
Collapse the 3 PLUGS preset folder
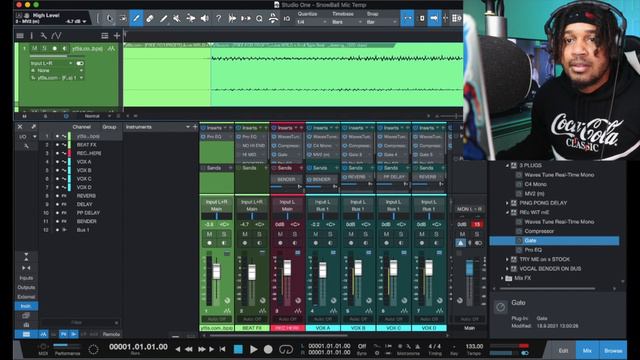click(x=507, y=165)
